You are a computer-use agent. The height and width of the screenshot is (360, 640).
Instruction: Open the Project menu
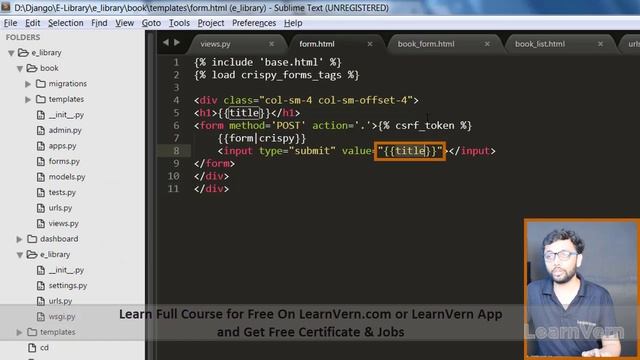click(x=211, y=23)
